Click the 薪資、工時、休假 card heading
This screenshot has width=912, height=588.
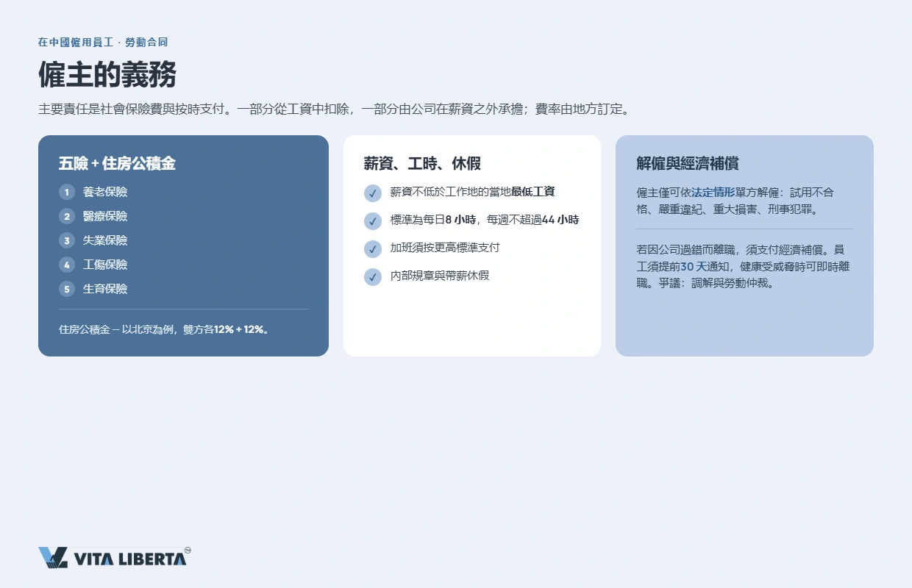pos(422,163)
